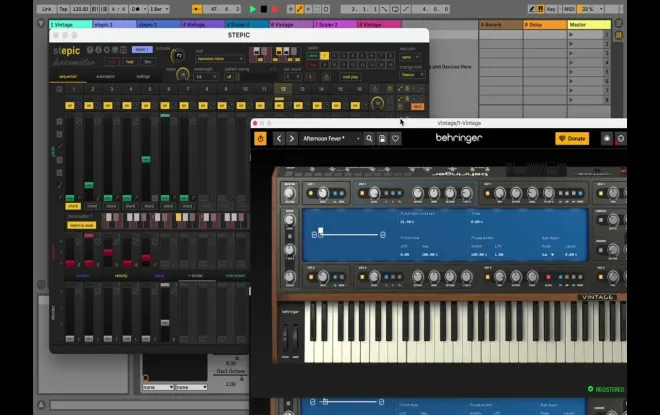The image size is (660, 415).
Task: Click the red Record button in transport
Action: pyautogui.click(x=275, y=9)
